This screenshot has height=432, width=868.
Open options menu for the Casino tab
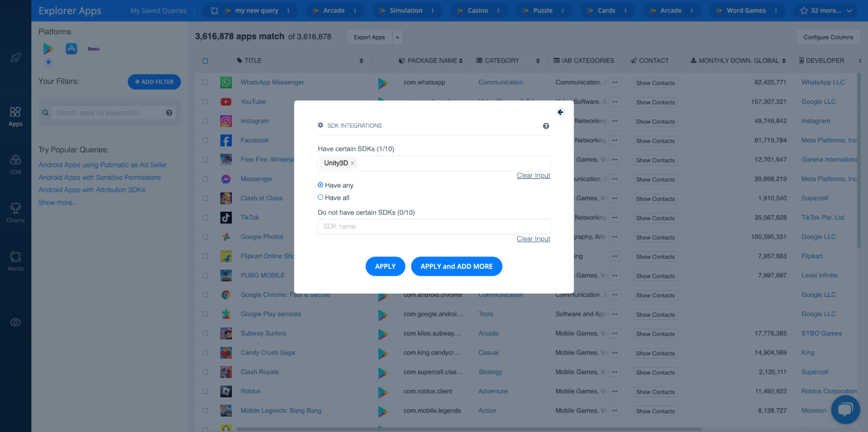(498, 11)
